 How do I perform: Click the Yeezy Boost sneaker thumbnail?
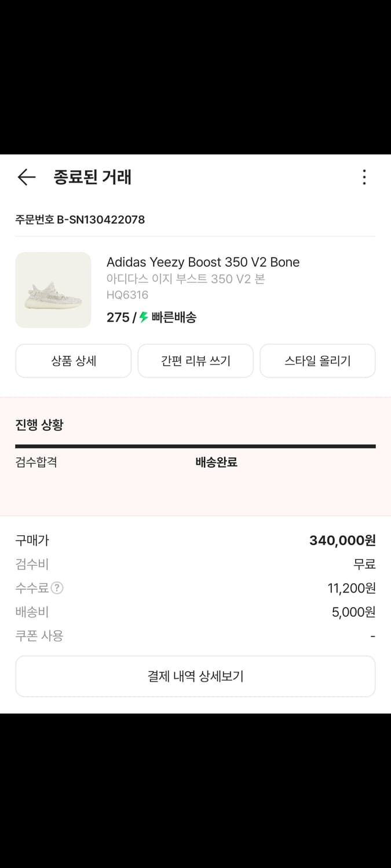click(x=53, y=289)
